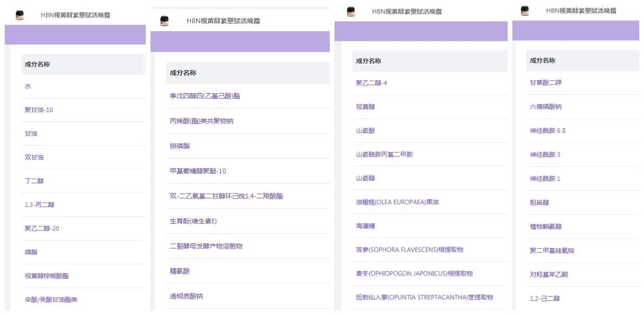Select the 视黄醇 ingredient link
Image resolution: width=644 pixels, height=315 pixels.
365,107
